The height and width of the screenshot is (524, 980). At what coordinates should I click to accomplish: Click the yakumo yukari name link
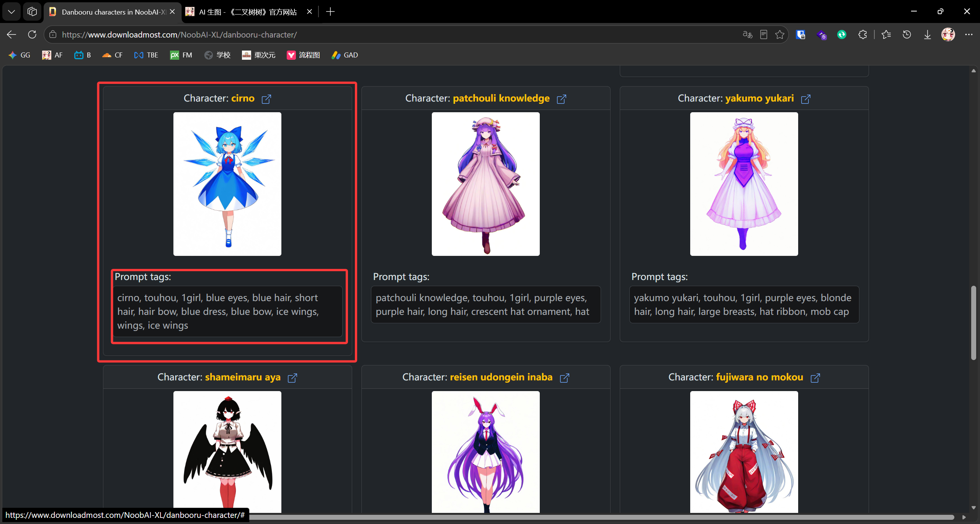click(759, 98)
